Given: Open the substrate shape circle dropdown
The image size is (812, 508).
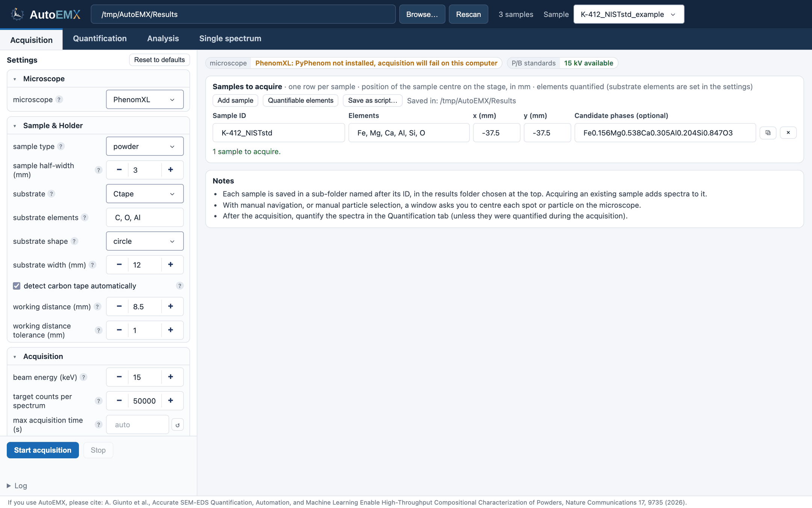Looking at the screenshot, I should tap(145, 241).
